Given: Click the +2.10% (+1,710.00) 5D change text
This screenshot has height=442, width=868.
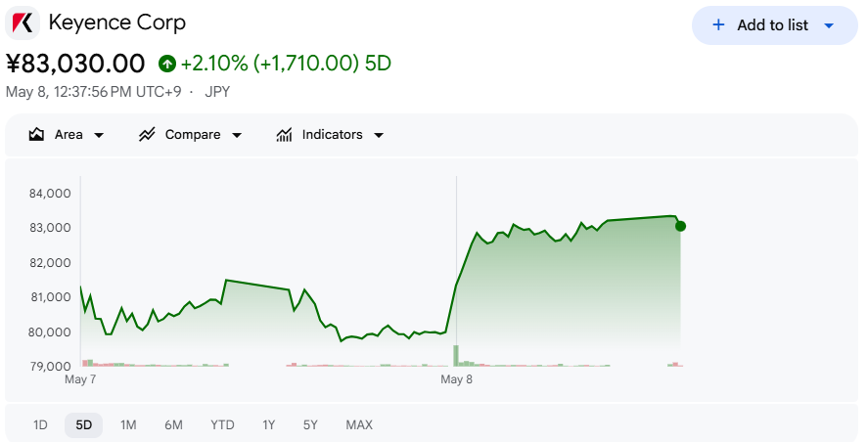Looking at the screenshot, I should 286,63.
